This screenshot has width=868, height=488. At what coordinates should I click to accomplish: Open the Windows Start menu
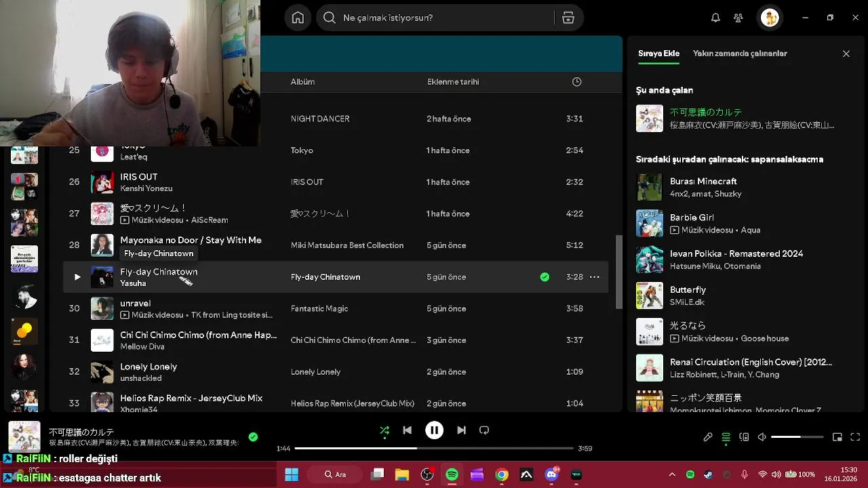tap(292, 474)
